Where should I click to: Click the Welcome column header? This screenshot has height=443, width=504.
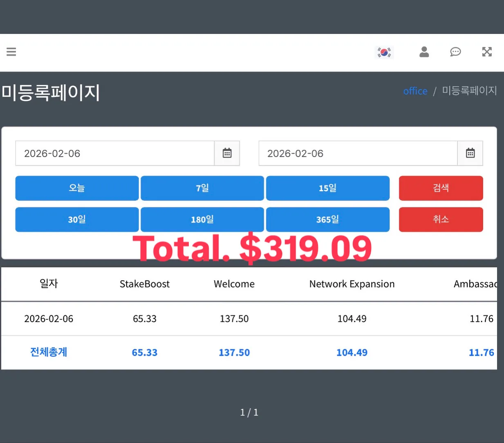pyautogui.click(x=234, y=284)
